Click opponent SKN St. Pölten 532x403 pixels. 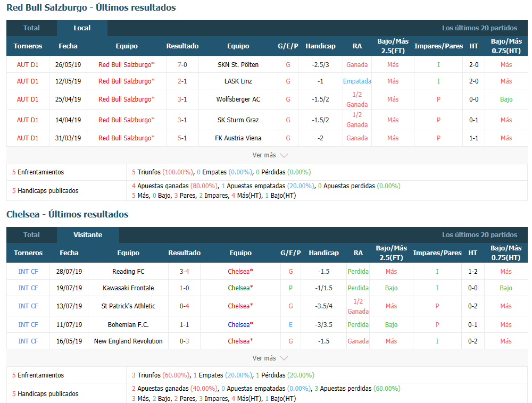coord(238,65)
